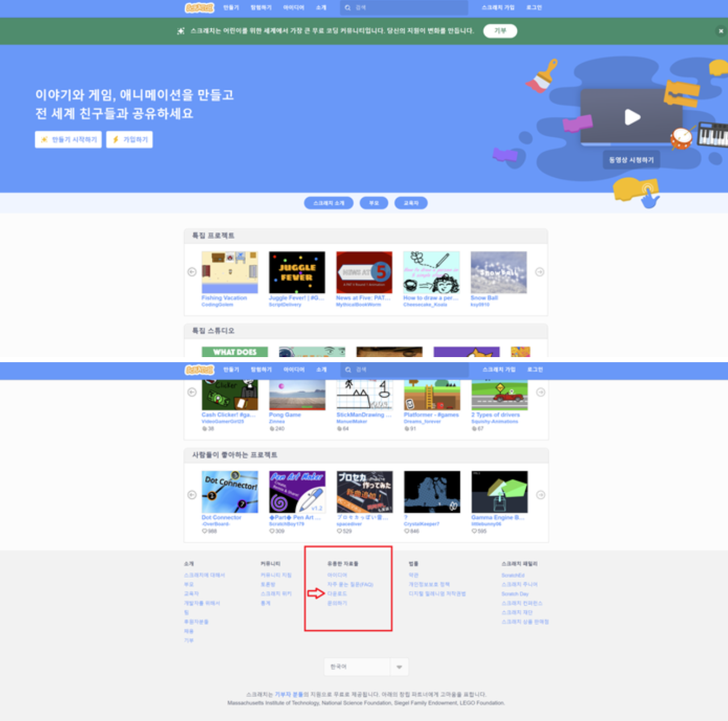Screen dimensions: 728x721
Task: Click the 토론방 footer link
Action: [x=268, y=585]
